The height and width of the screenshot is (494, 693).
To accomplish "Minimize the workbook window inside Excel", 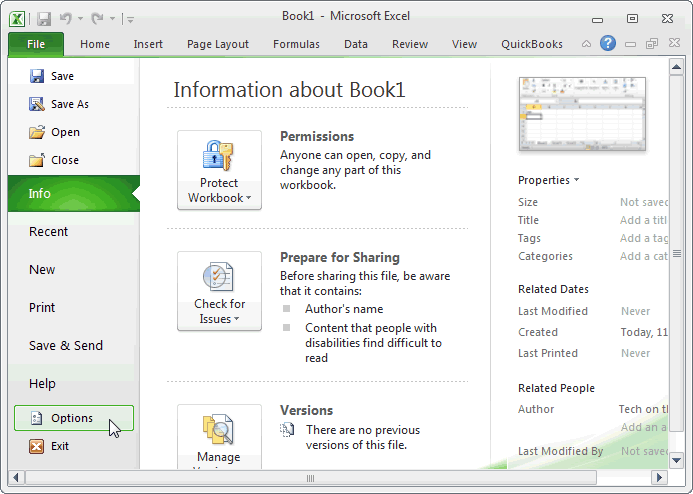I will click(x=631, y=44).
